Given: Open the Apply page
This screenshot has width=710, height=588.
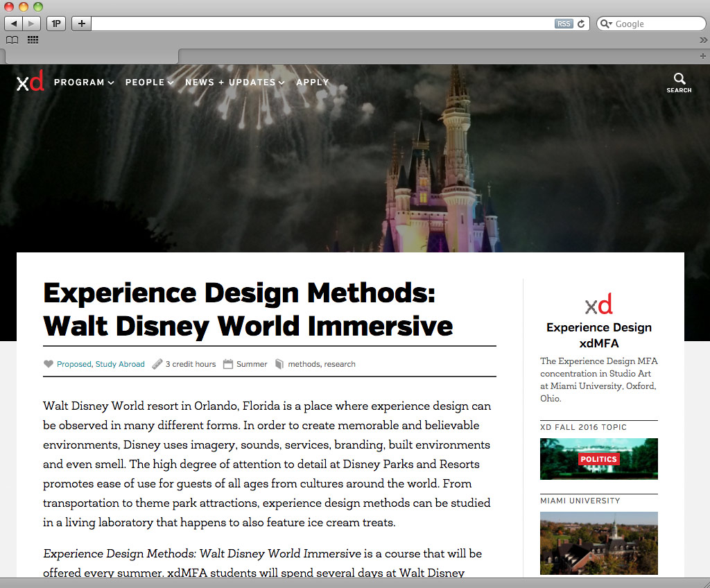Looking at the screenshot, I should point(313,83).
